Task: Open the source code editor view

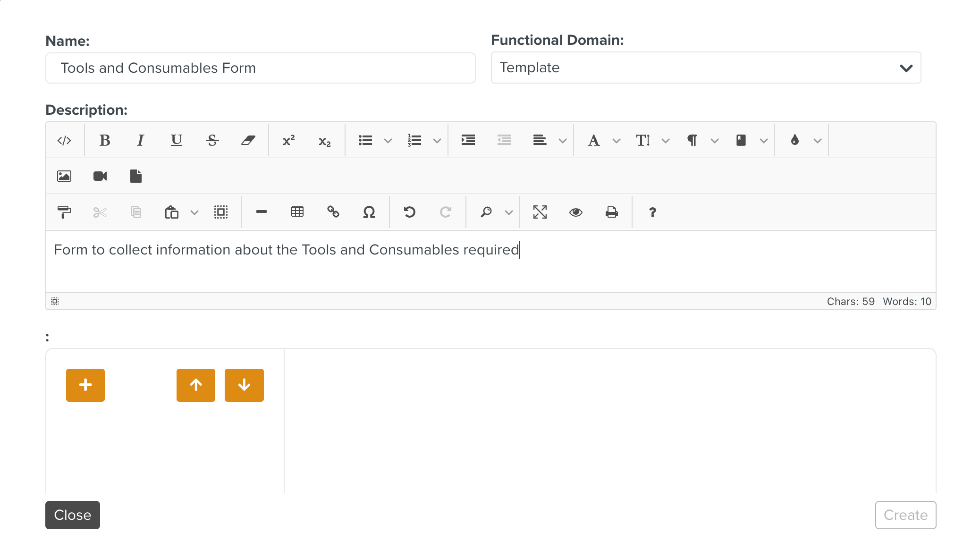Action: 65,140
